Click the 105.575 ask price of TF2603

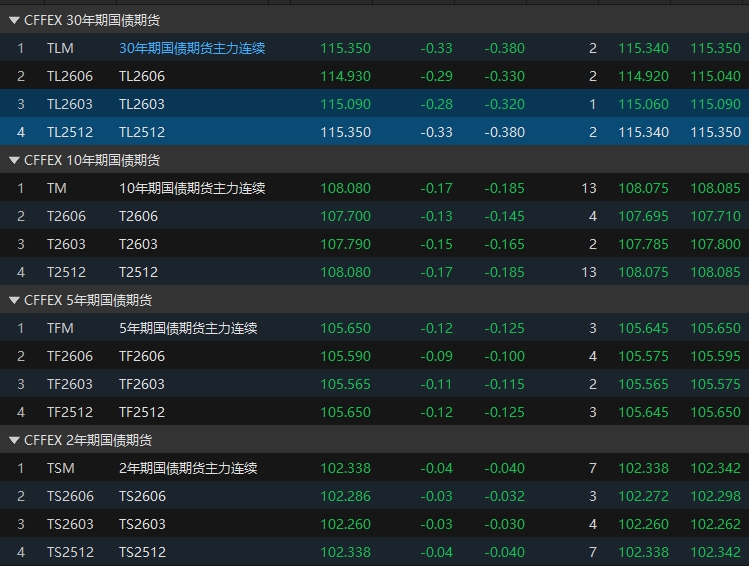(715, 384)
